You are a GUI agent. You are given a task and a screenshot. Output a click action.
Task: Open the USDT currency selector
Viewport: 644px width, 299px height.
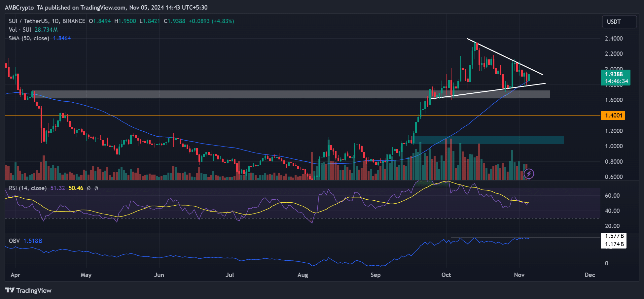point(619,22)
